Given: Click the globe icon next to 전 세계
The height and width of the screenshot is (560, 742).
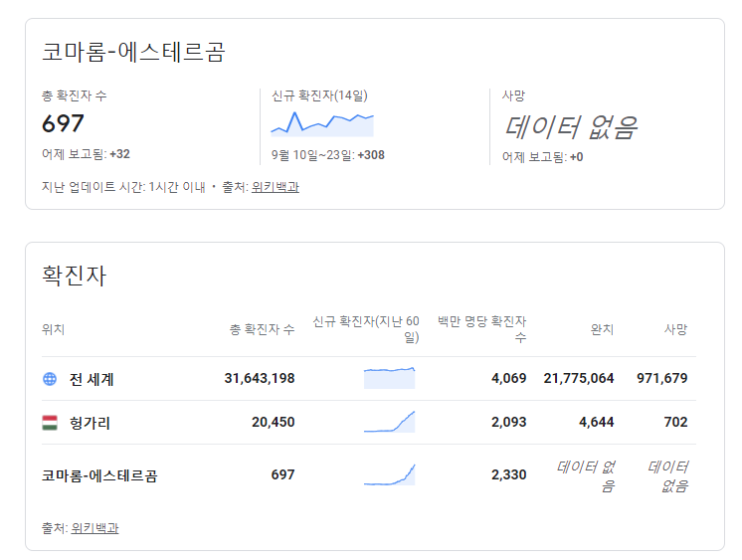Looking at the screenshot, I should [50, 379].
